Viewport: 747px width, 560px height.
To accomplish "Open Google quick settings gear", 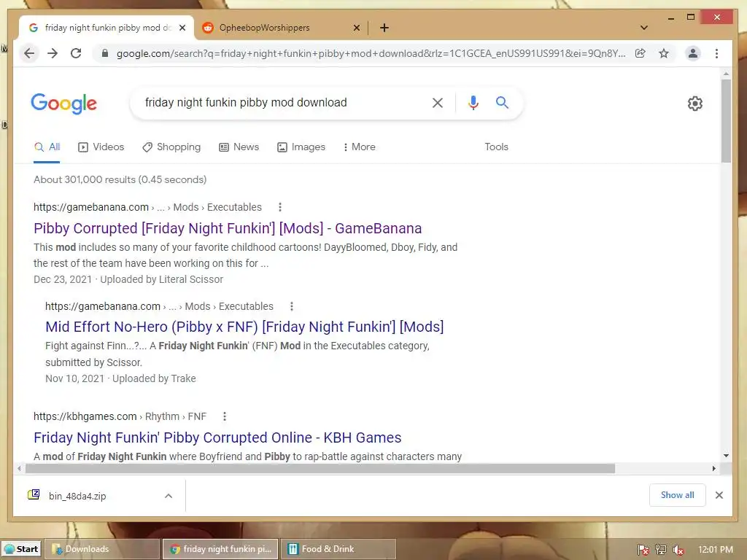I will (694, 104).
